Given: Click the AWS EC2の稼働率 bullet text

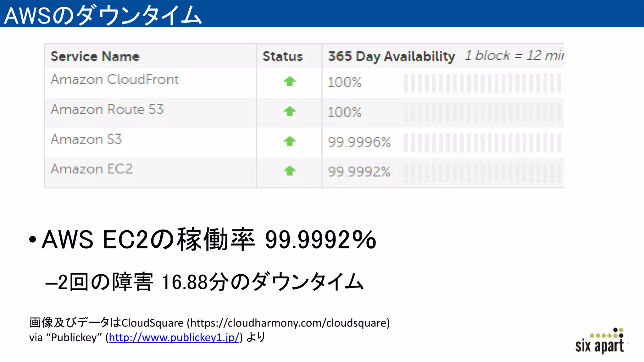Looking at the screenshot, I should pos(209,239).
